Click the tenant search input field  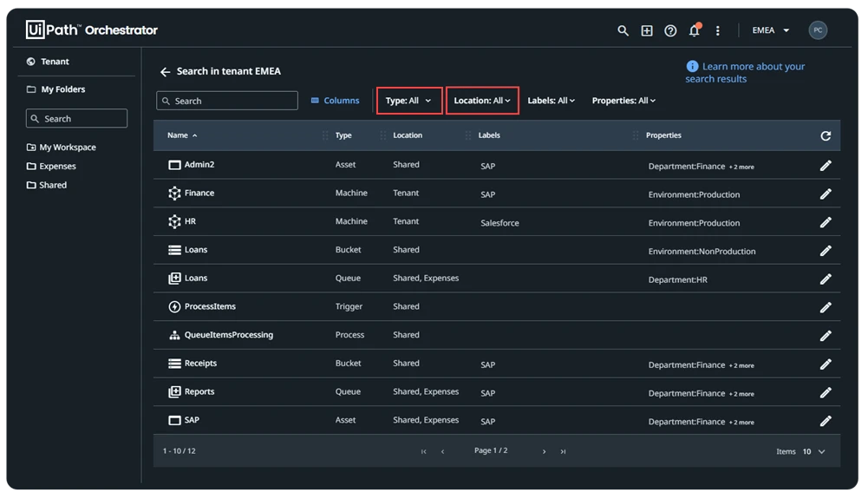click(x=227, y=101)
